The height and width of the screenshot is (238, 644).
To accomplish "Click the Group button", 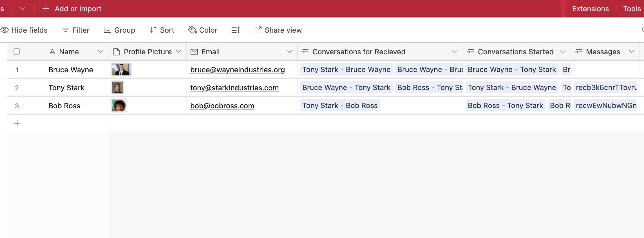I will 120,30.
